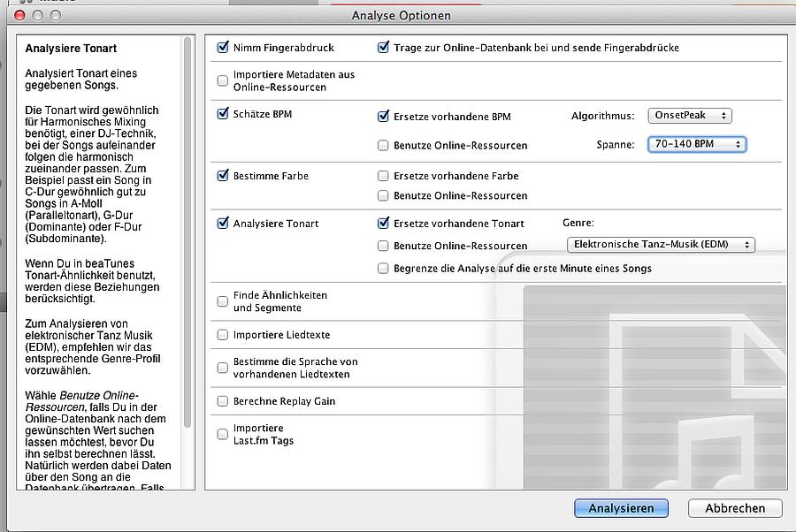Open the Algorithmus OnsetPeak dropdown
The height and width of the screenshot is (532, 796).
pyautogui.click(x=692, y=116)
